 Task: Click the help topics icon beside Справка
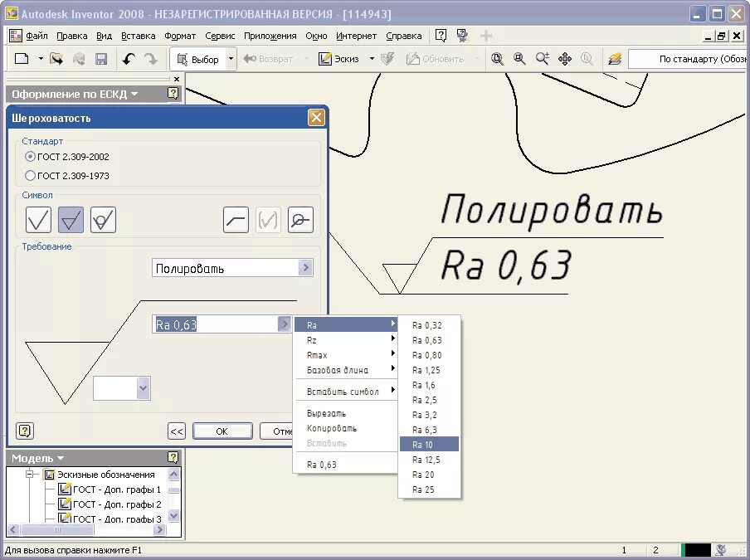click(x=462, y=36)
